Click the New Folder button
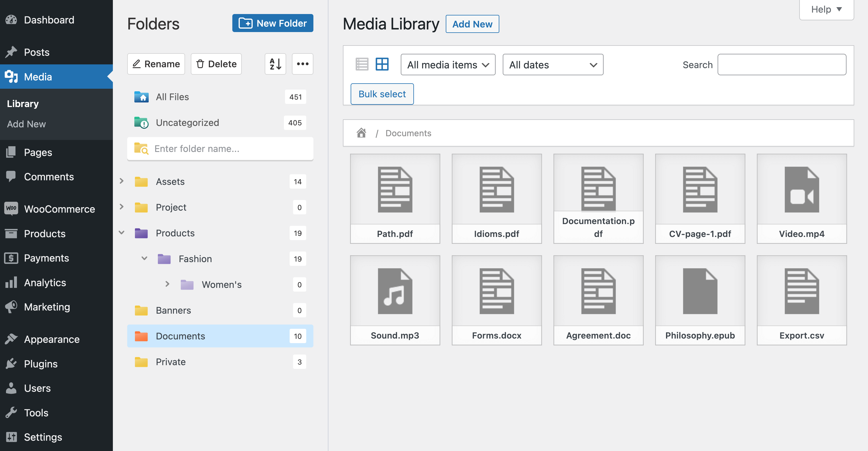868x451 pixels. [x=273, y=23]
